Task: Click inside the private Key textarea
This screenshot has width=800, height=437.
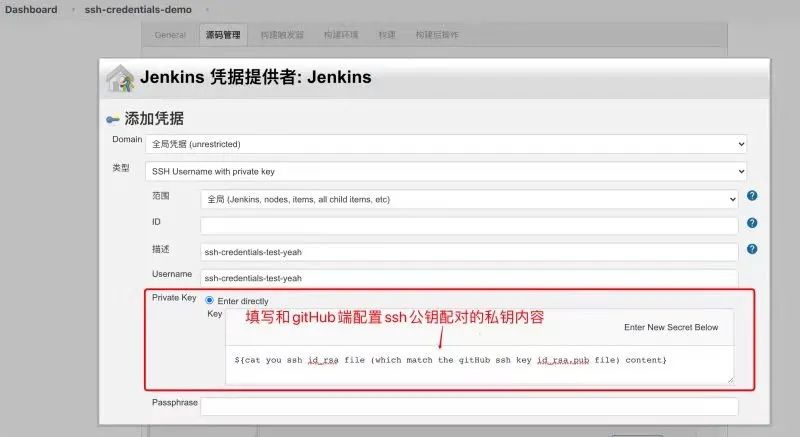Action: [x=480, y=365]
